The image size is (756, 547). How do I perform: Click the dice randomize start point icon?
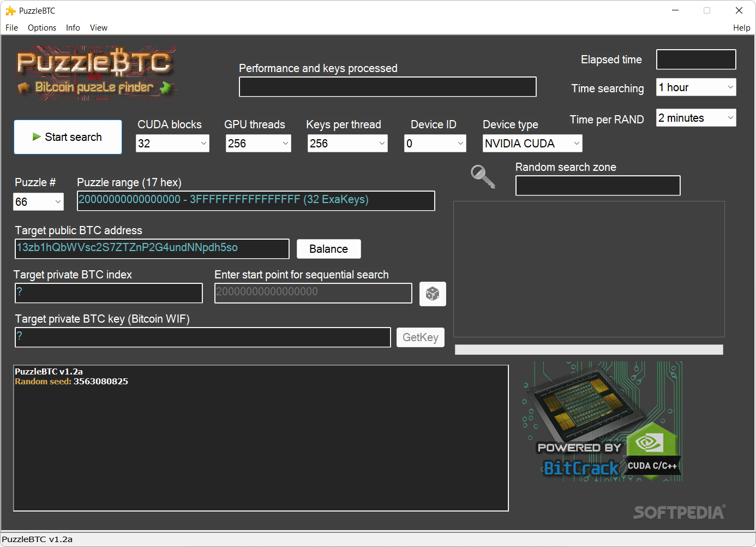(433, 294)
